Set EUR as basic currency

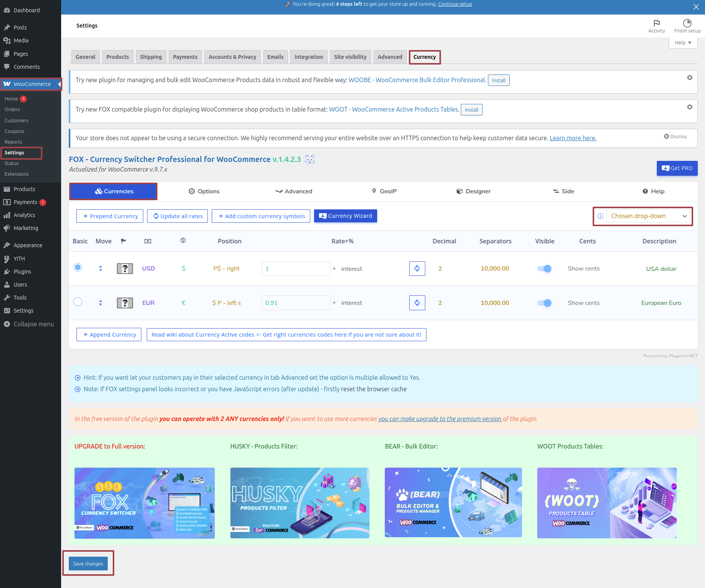[x=78, y=302]
